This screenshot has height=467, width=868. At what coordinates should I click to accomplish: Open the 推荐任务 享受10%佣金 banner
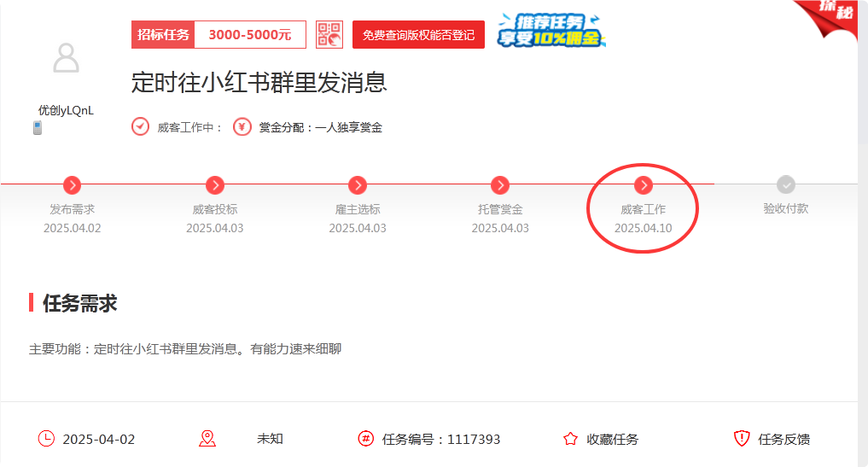click(551, 32)
